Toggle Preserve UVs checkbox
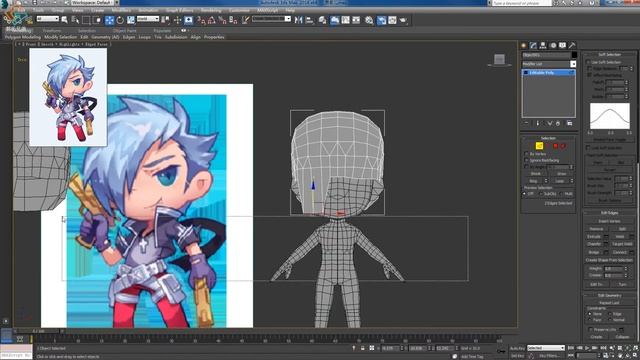This screenshot has height=360, width=640. [x=591, y=329]
